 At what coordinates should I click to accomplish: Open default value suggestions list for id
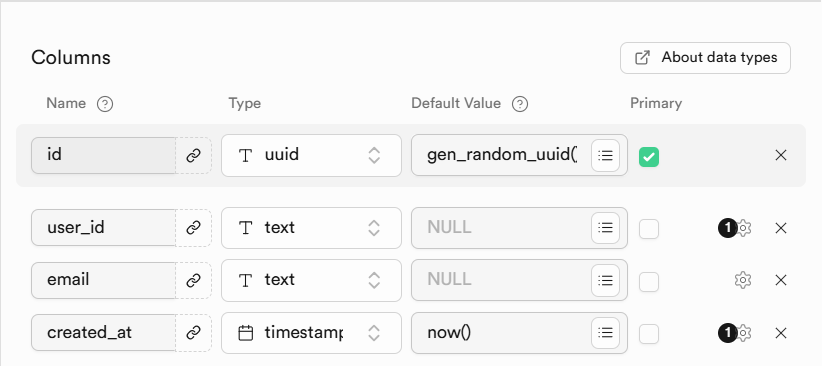[x=605, y=155]
